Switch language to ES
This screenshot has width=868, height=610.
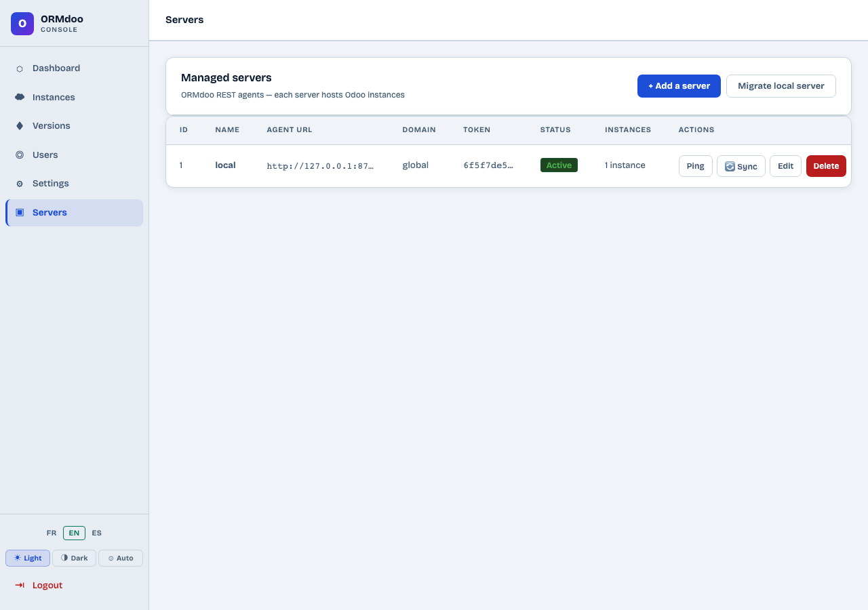coord(97,533)
